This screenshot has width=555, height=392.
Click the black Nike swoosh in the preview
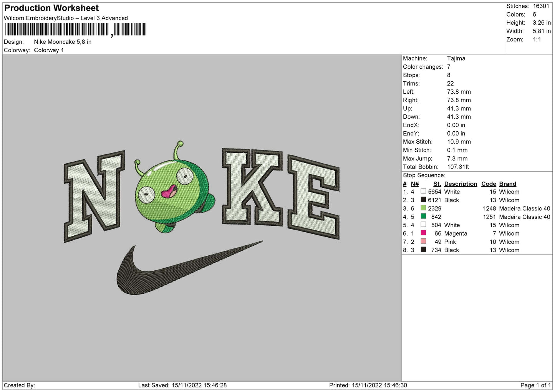pyautogui.click(x=190, y=268)
